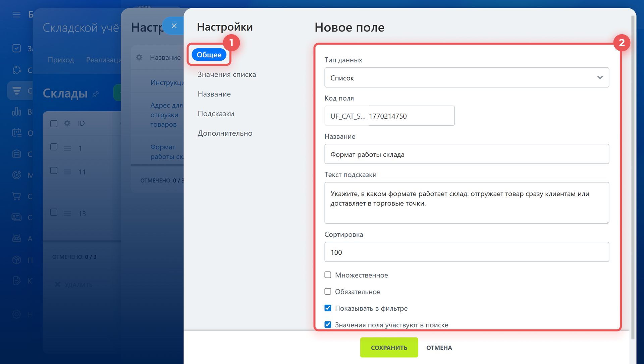Click the robot automation sidebar icon
644x364 pixels.
pyautogui.click(x=16, y=238)
